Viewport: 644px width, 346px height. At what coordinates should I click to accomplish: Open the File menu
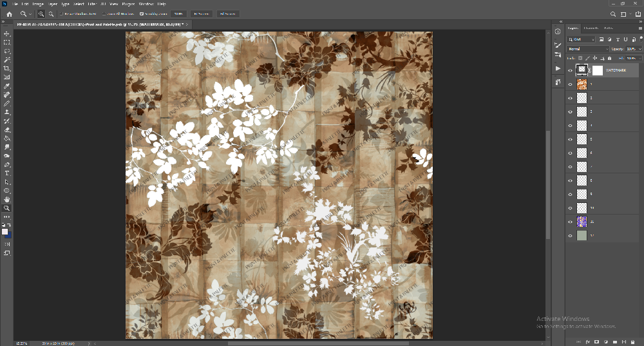pos(15,4)
